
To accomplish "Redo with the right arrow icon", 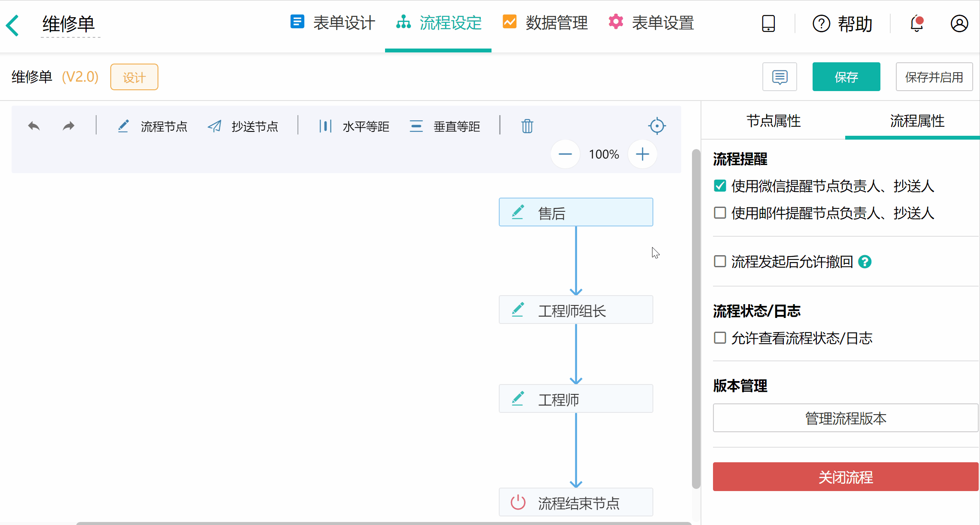I will 68,126.
